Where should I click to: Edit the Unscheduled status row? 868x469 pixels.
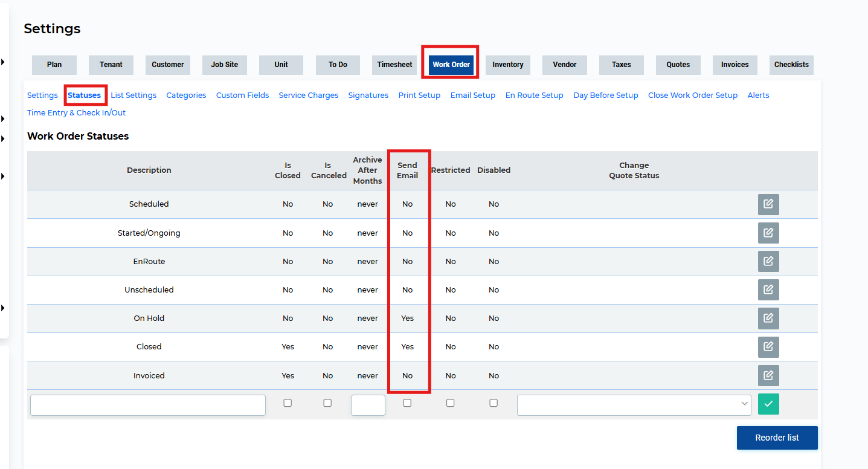coord(768,289)
